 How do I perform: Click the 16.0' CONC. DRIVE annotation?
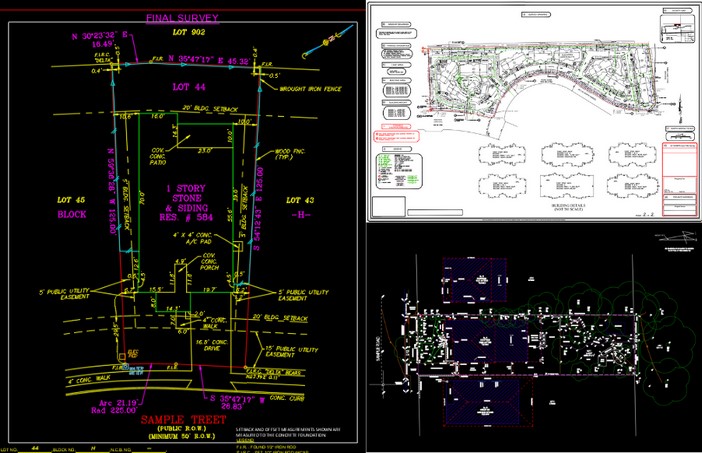point(212,345)
